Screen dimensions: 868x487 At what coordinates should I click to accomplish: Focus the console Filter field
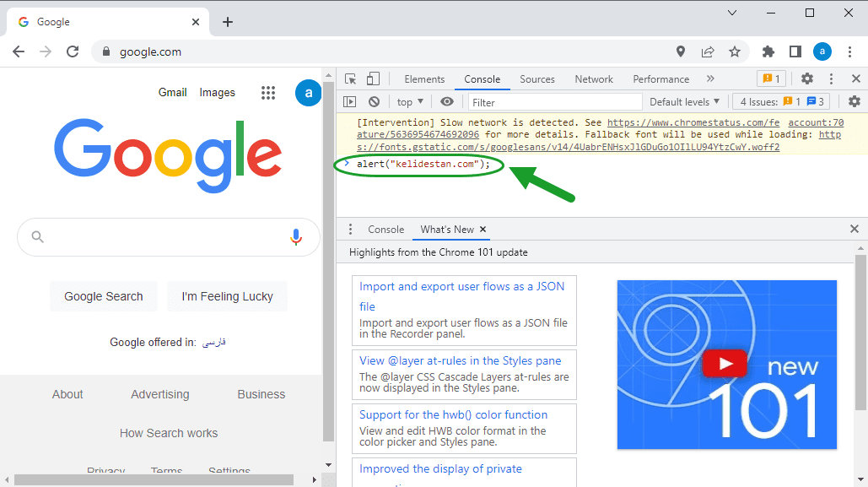tap(555, 102)
